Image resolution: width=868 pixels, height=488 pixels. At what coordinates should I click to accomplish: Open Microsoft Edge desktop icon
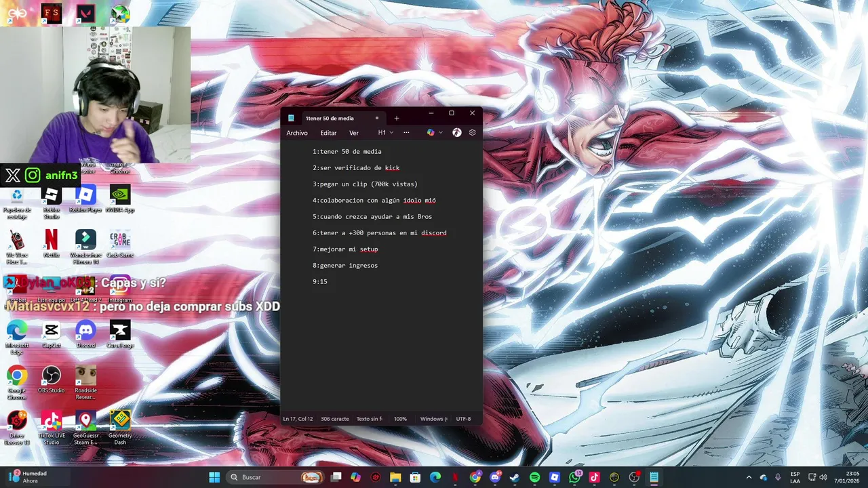click(17, 338)
